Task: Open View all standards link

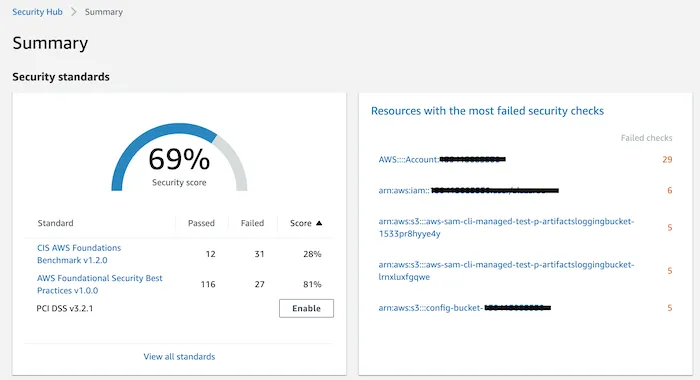Action: point(179,356)
